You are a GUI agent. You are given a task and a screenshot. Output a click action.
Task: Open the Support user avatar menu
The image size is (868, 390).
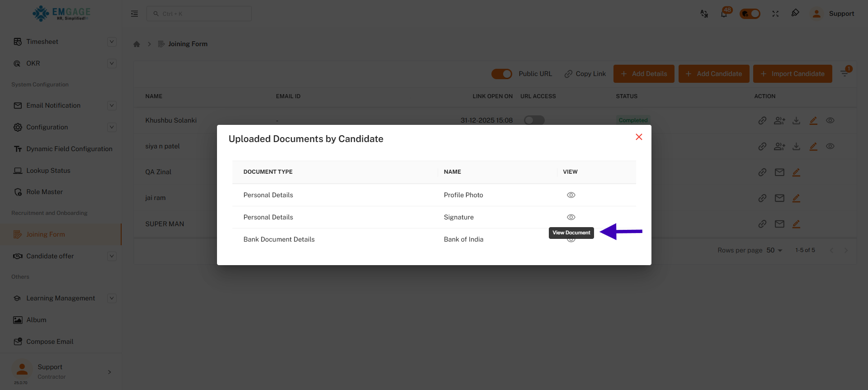pyautogui.click(x=816, y=14)
